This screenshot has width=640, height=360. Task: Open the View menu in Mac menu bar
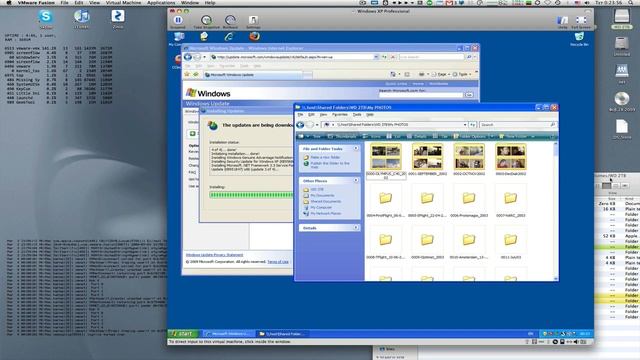[94, 2]
